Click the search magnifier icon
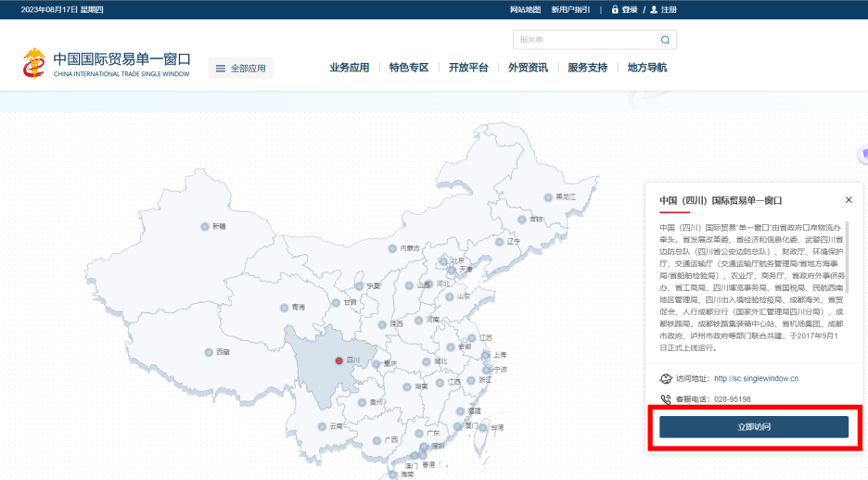The height and width of the screenshot is (480, 868). tap(665, 40)
